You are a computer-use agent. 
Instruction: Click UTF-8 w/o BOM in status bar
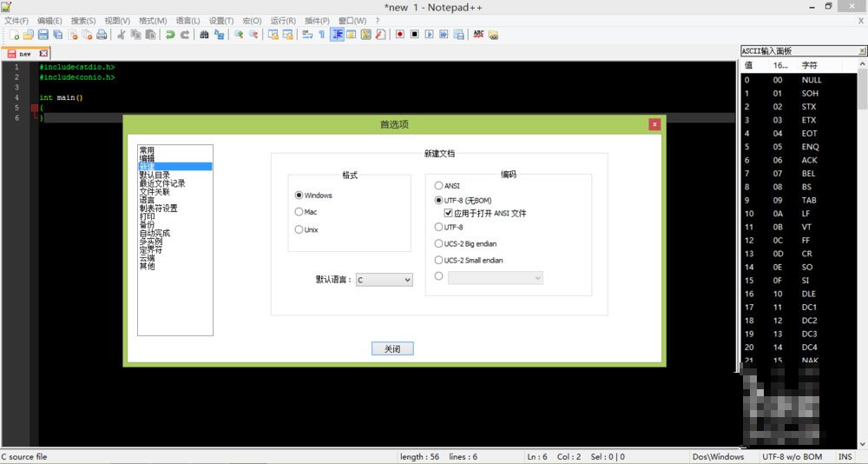(792, 457)
